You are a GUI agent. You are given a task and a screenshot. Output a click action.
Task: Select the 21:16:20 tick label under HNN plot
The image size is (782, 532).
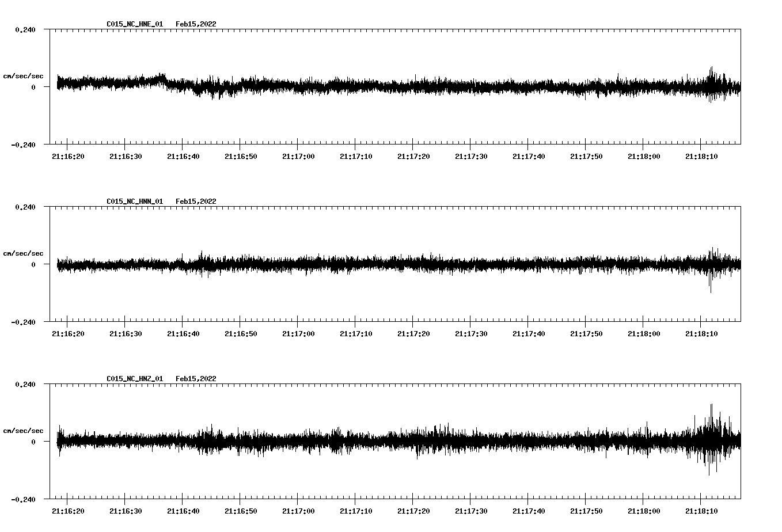(68, 334)
